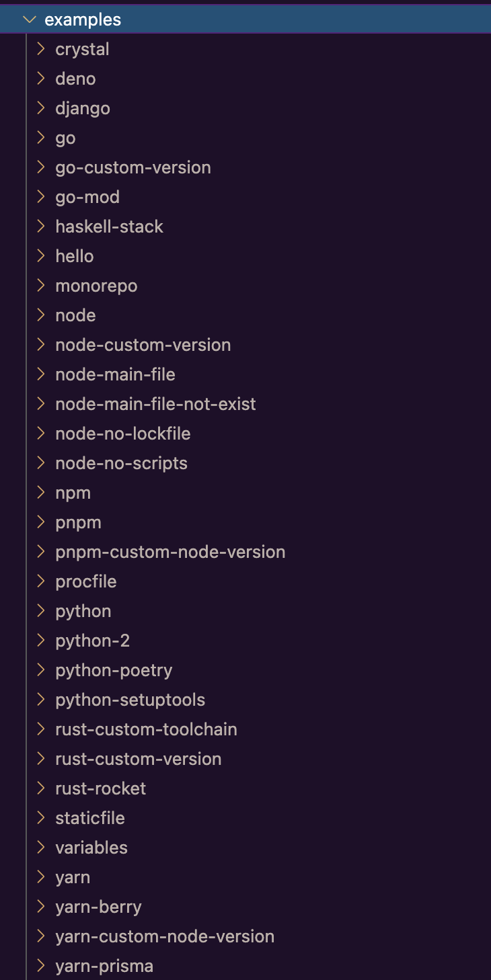
Task: Open the node-no-lockfile folder
Action: tap(122, 433)
